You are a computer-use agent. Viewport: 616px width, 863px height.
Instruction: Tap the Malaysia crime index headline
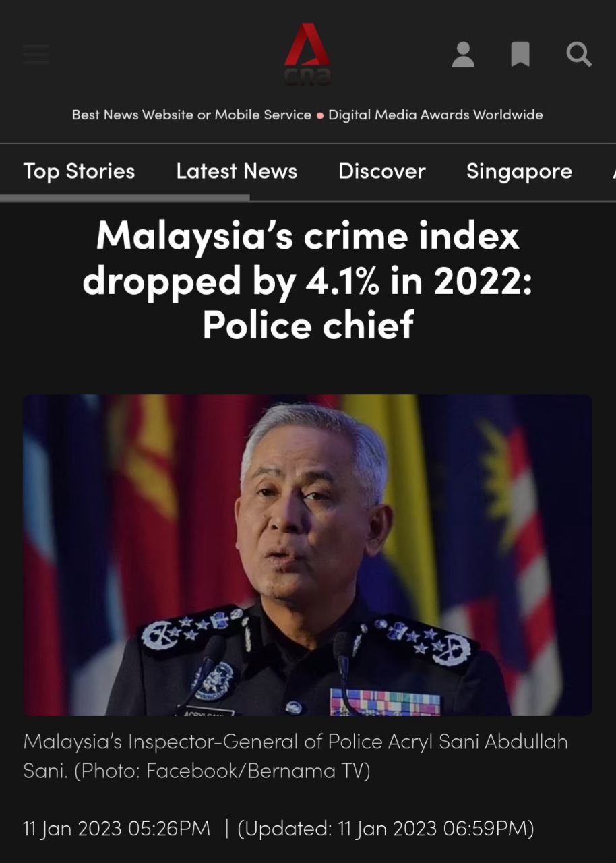coord(308,280)
